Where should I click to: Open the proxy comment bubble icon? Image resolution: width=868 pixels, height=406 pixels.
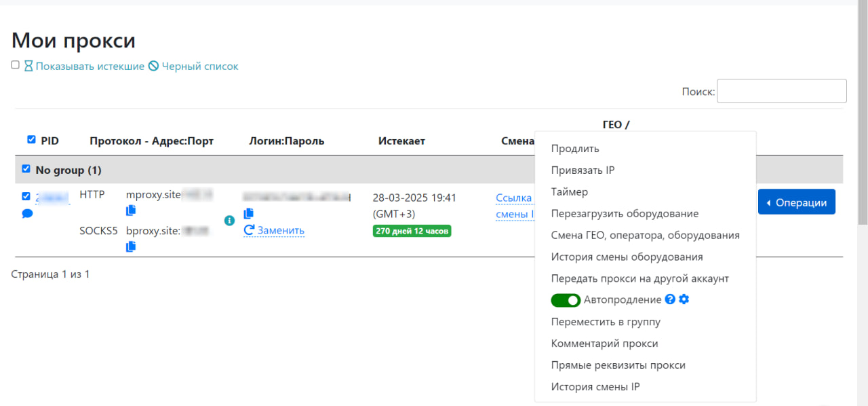27,214
